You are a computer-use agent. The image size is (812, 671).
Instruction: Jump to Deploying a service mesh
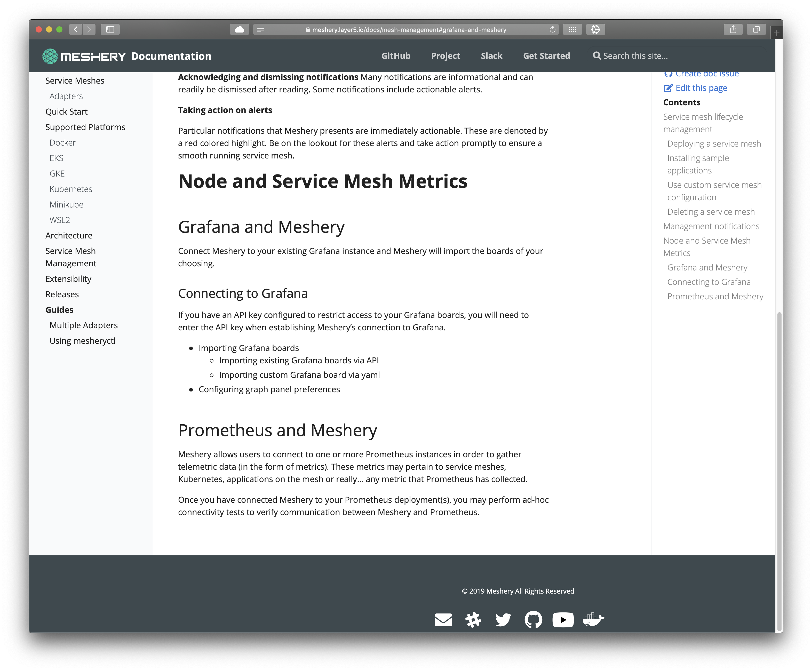tap(714, 143)
